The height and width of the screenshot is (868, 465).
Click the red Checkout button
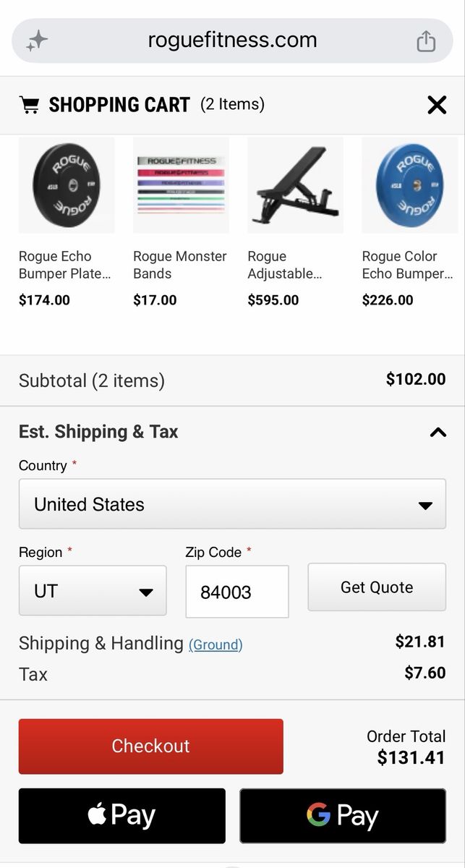[151, 746]
